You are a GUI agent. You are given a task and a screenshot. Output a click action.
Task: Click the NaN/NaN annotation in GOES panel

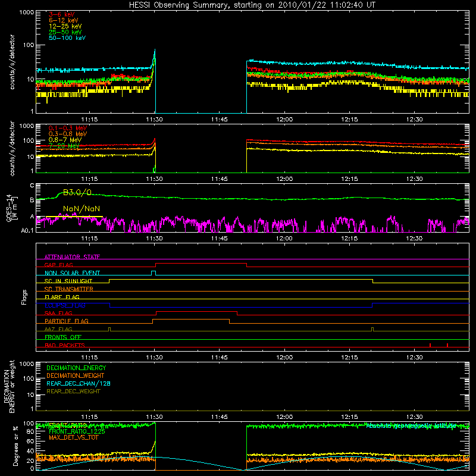coord(82,209)
